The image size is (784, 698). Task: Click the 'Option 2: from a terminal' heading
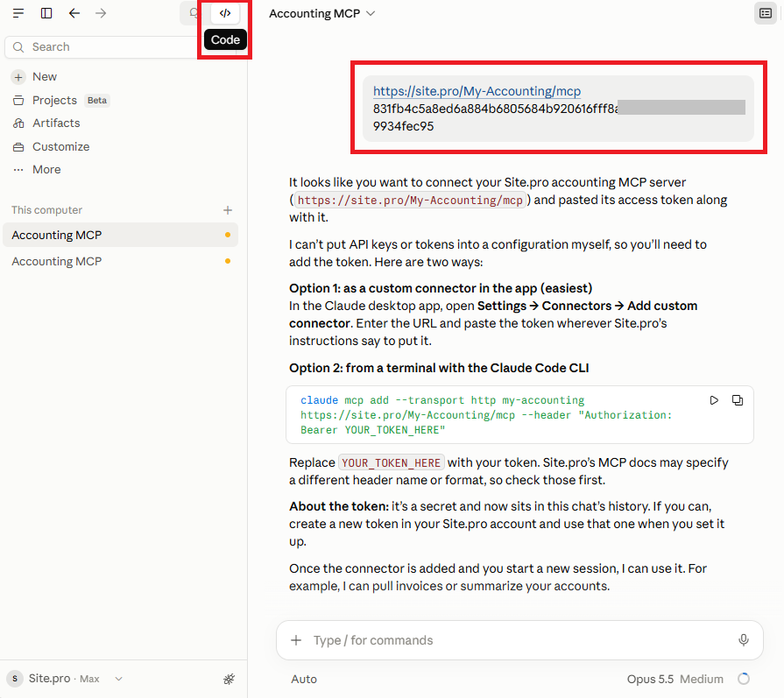point(439,368)
